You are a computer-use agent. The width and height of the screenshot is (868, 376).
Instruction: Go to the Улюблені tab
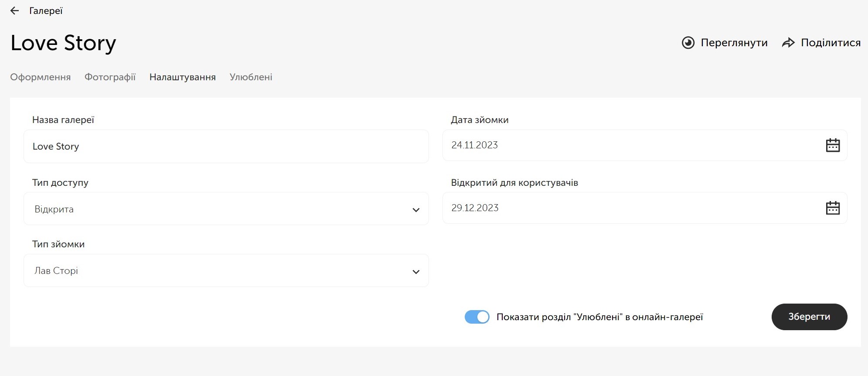[x=251, y=77]
